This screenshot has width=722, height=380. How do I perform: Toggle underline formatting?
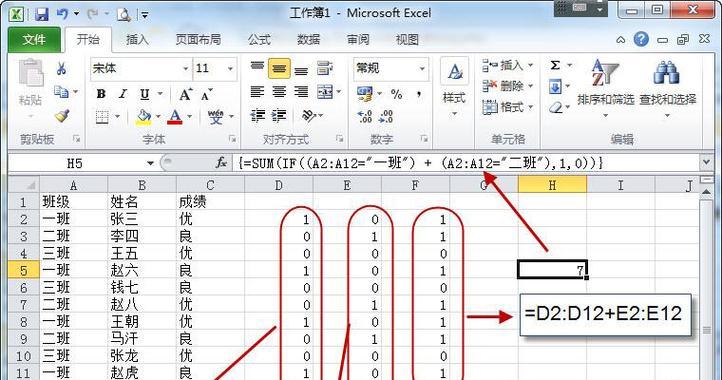pos(145,94)
